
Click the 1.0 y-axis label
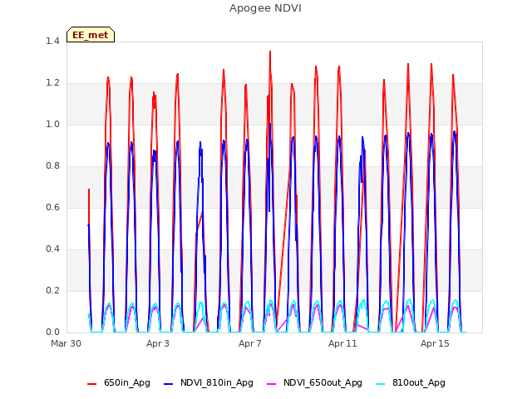pos(52,124)
